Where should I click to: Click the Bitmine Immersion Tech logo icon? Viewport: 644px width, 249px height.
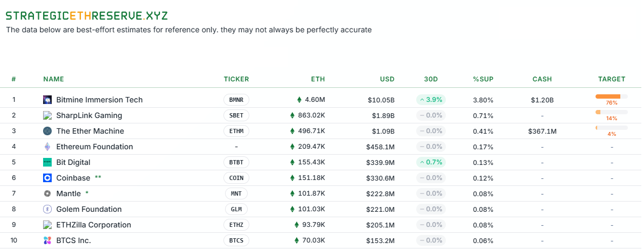pyautogui.click(x=47, y=100)
